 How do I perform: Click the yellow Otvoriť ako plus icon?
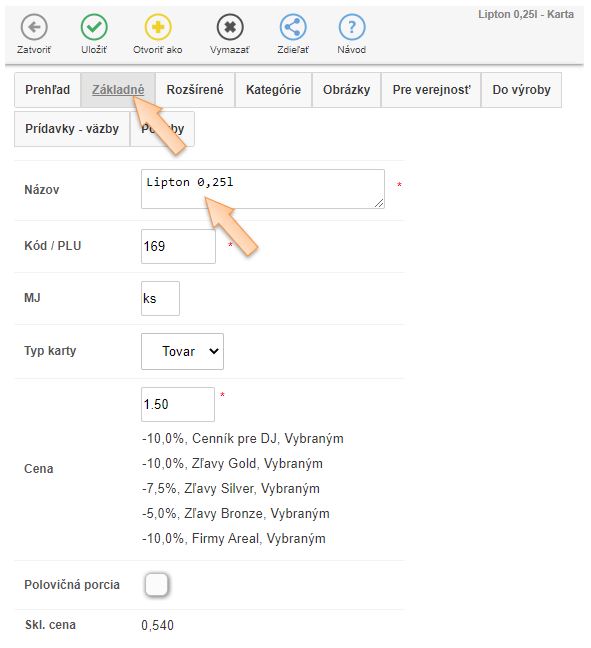click(158, 27)
